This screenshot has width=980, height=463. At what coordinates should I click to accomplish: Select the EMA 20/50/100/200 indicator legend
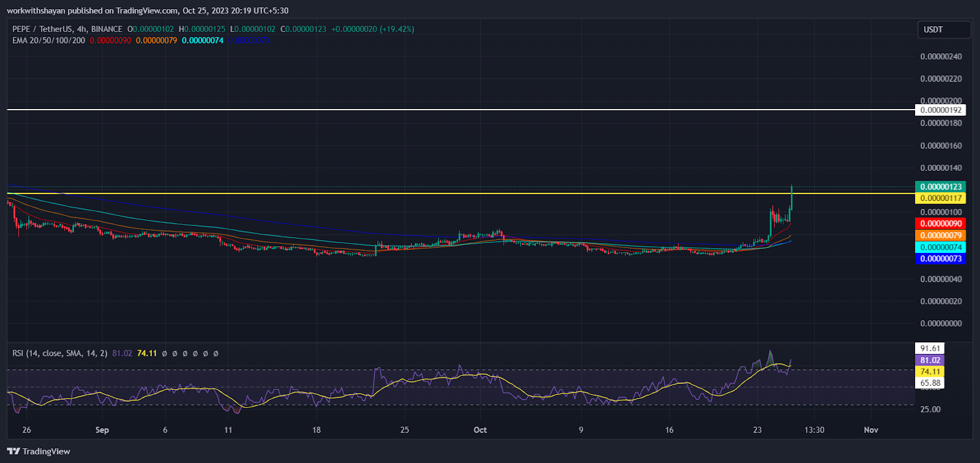(x=49, y=40)
